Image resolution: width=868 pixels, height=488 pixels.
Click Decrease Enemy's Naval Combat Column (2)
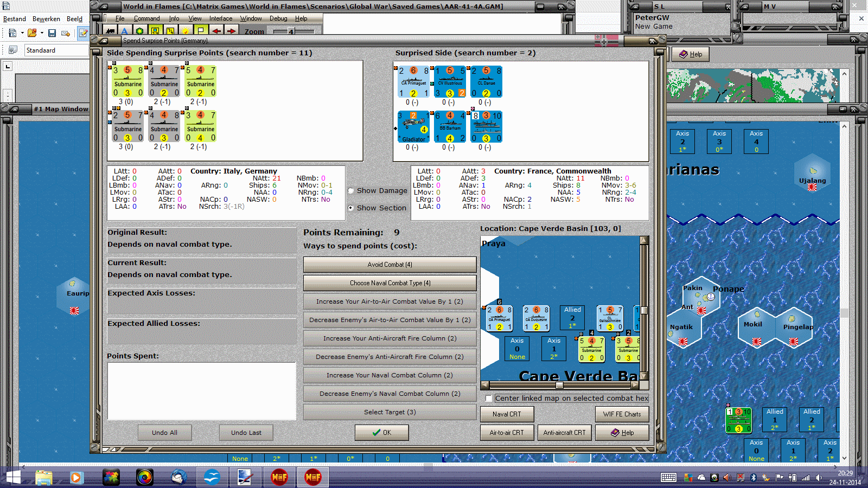tap(390, 394)
